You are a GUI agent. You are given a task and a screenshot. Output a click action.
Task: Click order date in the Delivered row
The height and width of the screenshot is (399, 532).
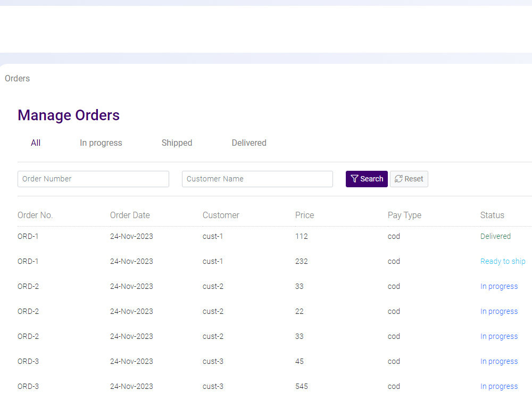(x=131, y=236)
